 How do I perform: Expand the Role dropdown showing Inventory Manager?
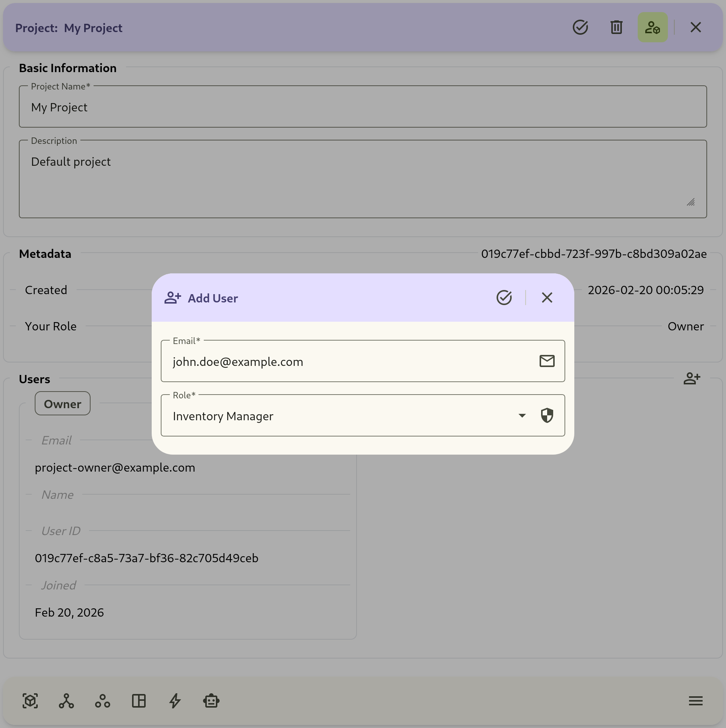522,415
